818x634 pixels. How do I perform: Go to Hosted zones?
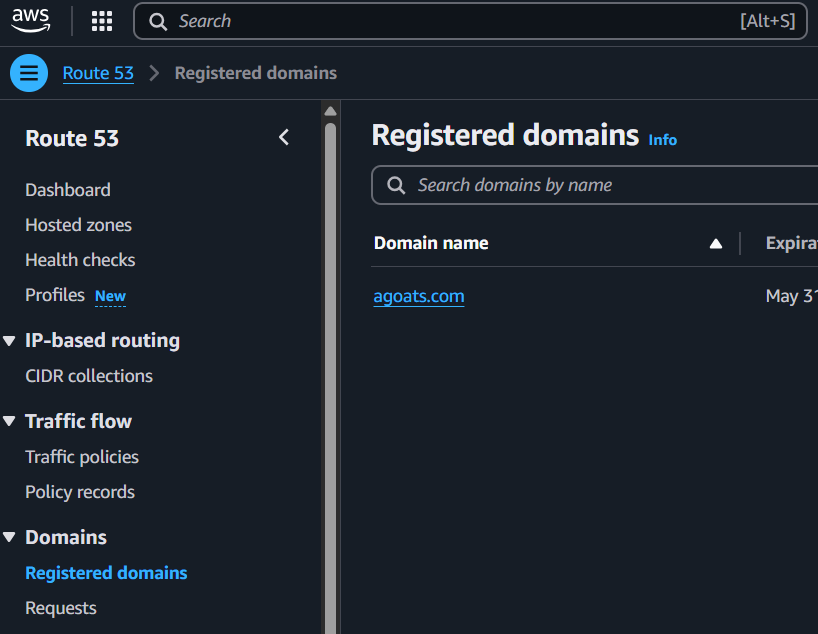click(x=78, y=225)
